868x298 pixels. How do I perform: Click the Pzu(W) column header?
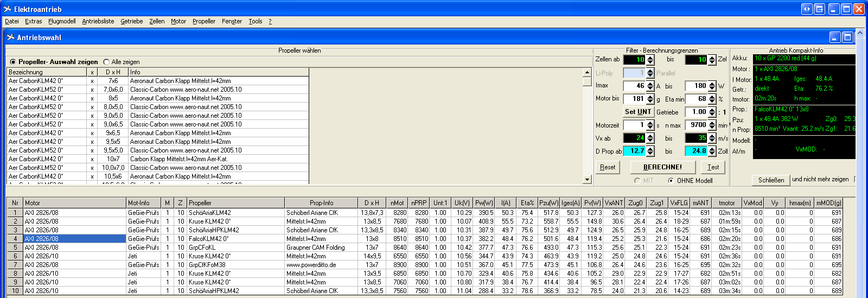click(548, 203)
